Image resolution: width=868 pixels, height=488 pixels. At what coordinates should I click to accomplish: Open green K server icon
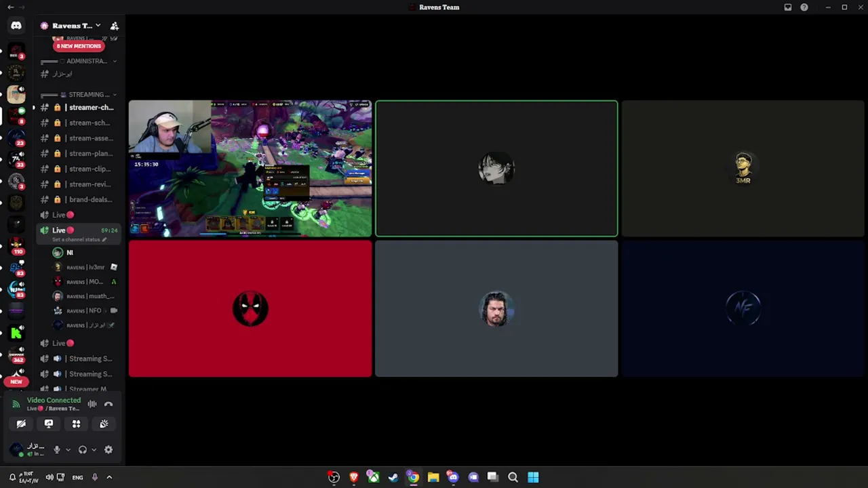tap(16, 333)
